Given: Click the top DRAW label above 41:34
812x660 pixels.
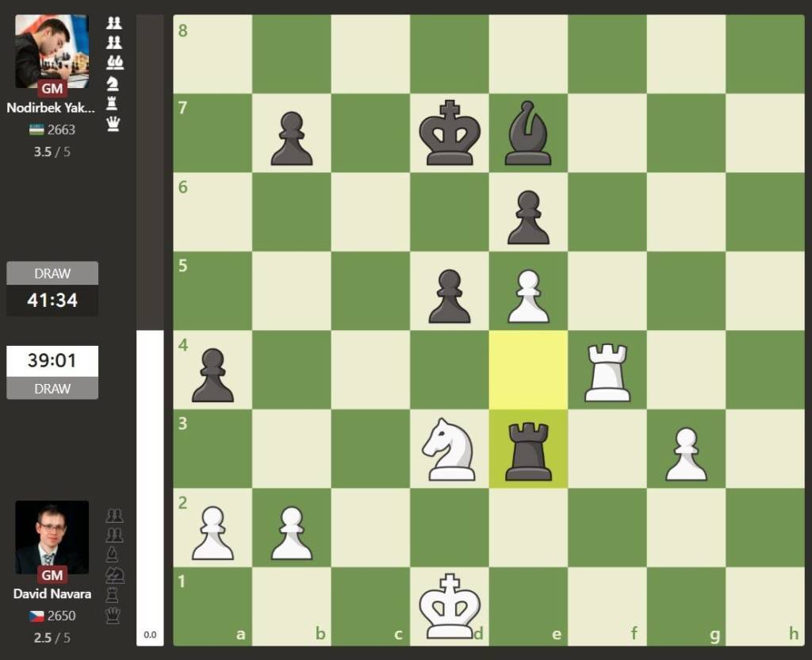Looking at the screenshot, I should click(x=52, y=273).
